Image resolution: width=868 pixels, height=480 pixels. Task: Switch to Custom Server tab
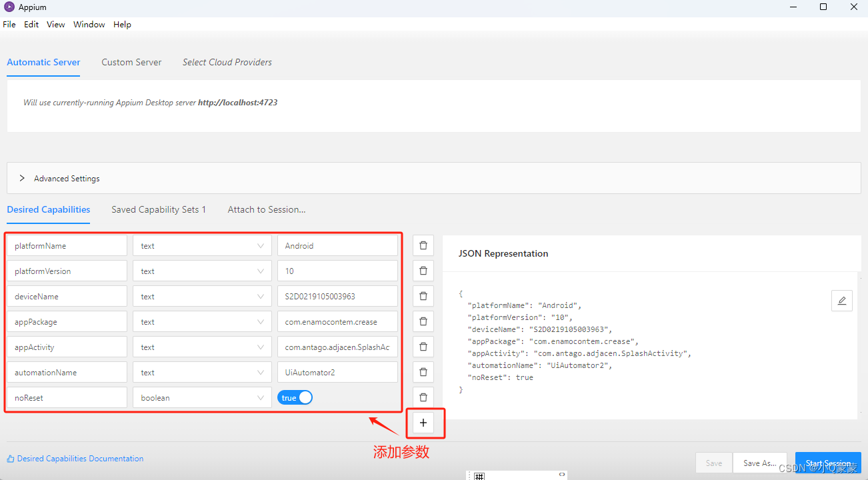131,62
